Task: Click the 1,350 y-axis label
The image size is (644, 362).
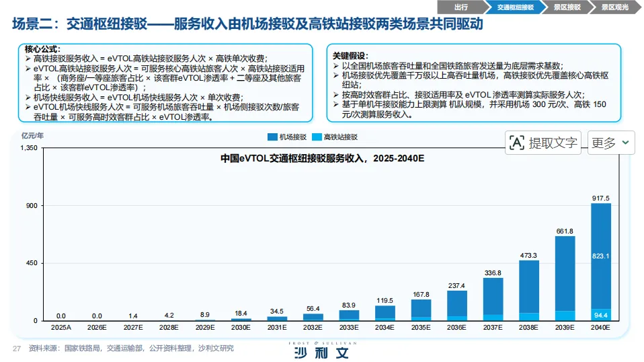Action: pos(29,147)
